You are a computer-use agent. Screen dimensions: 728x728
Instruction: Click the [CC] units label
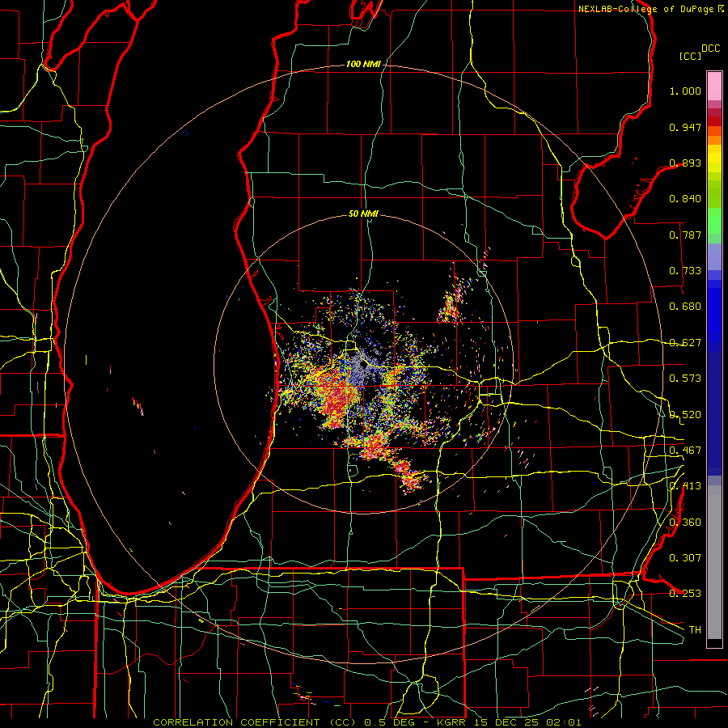point(690,56)
